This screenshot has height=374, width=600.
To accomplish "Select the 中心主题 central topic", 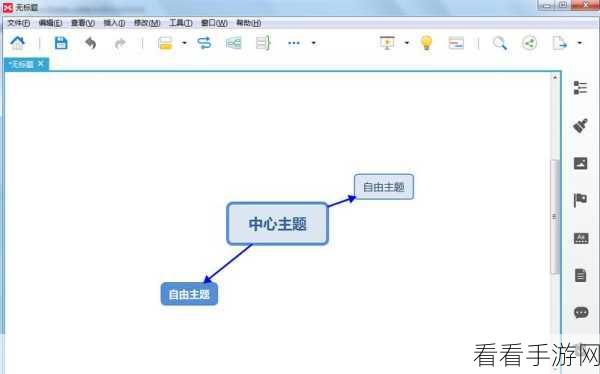I will tap(277, 224).
